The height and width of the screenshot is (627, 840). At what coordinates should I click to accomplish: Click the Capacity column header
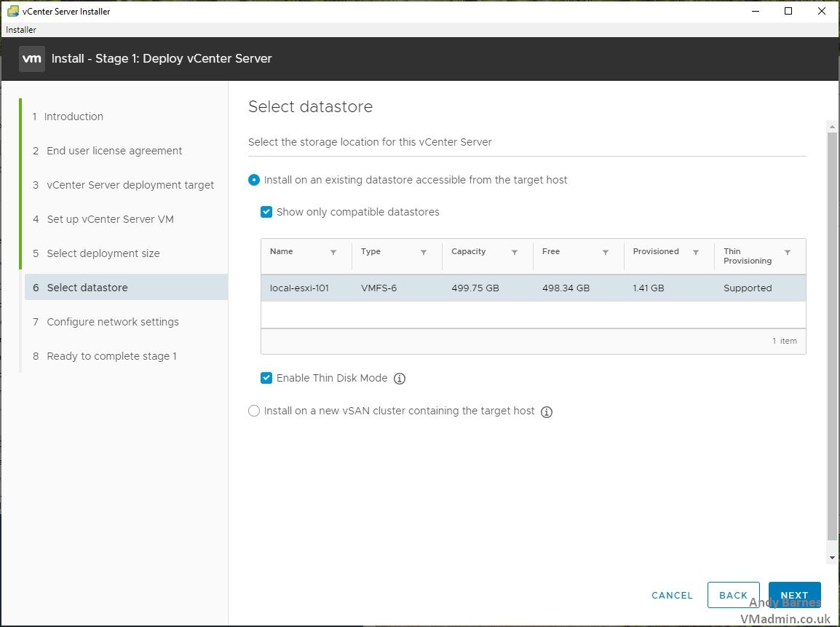(x=468, y=251)
